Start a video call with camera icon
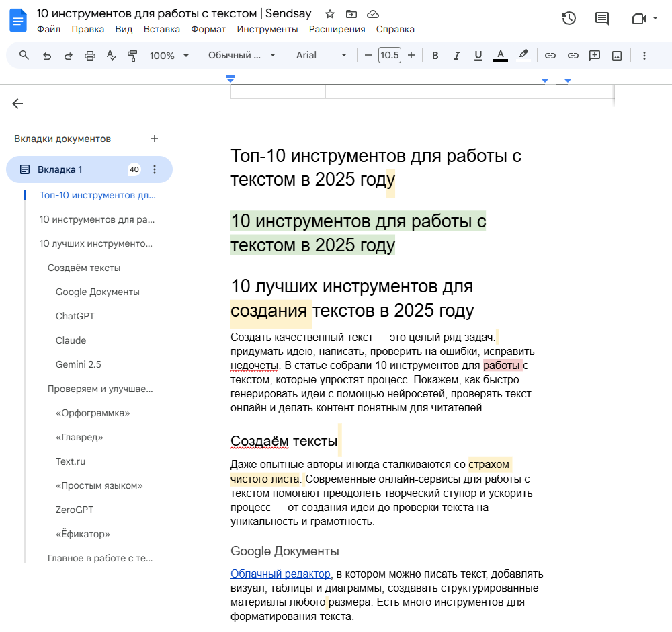Image resolution: width=672 pixels, height=632 pixels. [638, 18]
